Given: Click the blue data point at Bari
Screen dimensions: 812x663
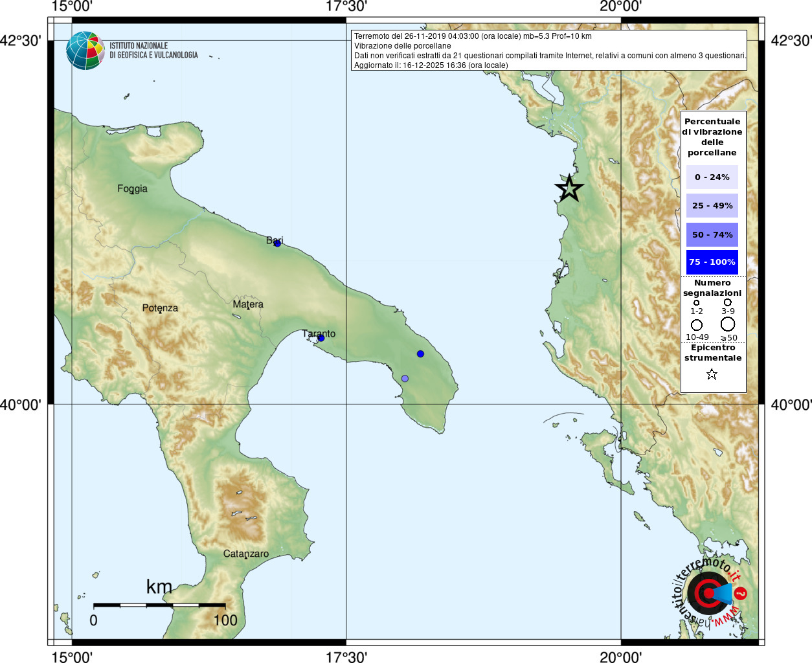Looking at the screenshot, I should 277,243.
